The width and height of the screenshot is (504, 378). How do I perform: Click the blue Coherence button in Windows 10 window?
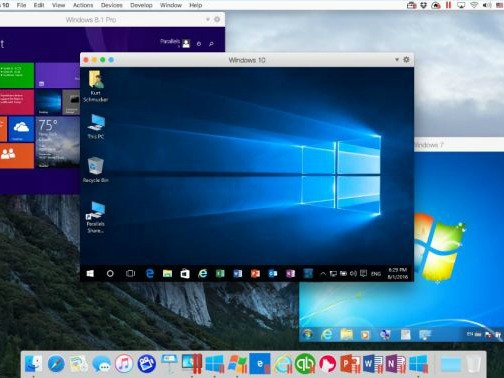tap(111, 60)
